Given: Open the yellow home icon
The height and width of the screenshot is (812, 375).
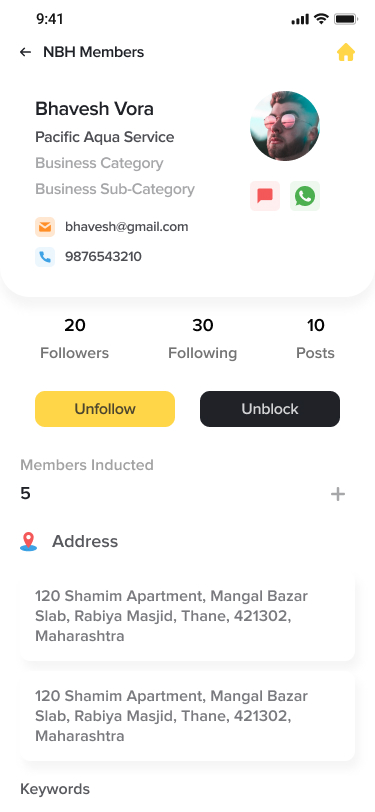Looking at the screenshot, I should (x=346, y=52).
